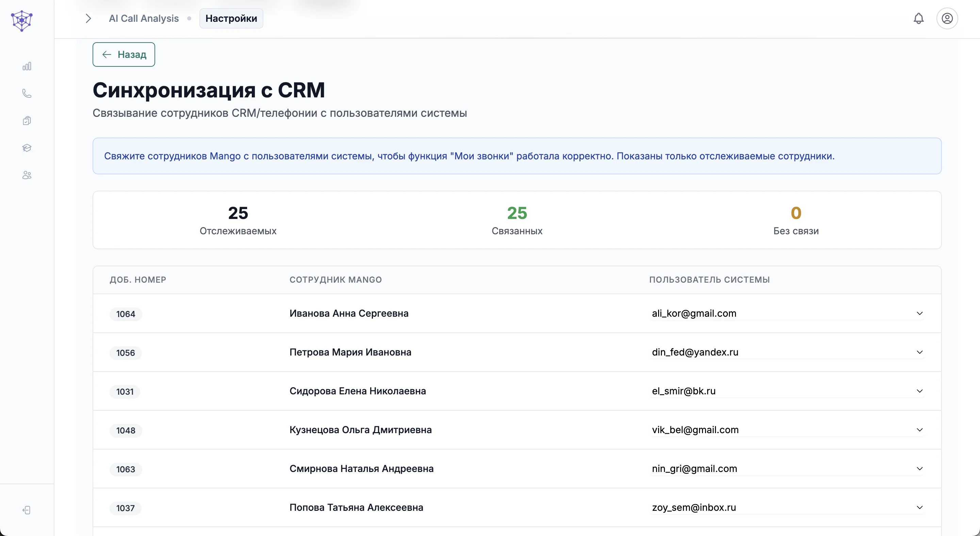Click the Назад back button

pyautogui.click(x=124, y=54)
